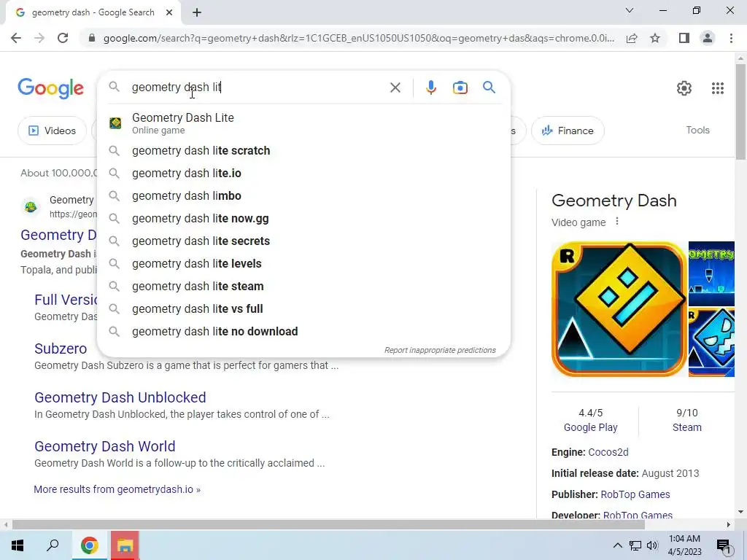Open the taskbar clock and date
747x560 pixels.
(x=684, y=545)
